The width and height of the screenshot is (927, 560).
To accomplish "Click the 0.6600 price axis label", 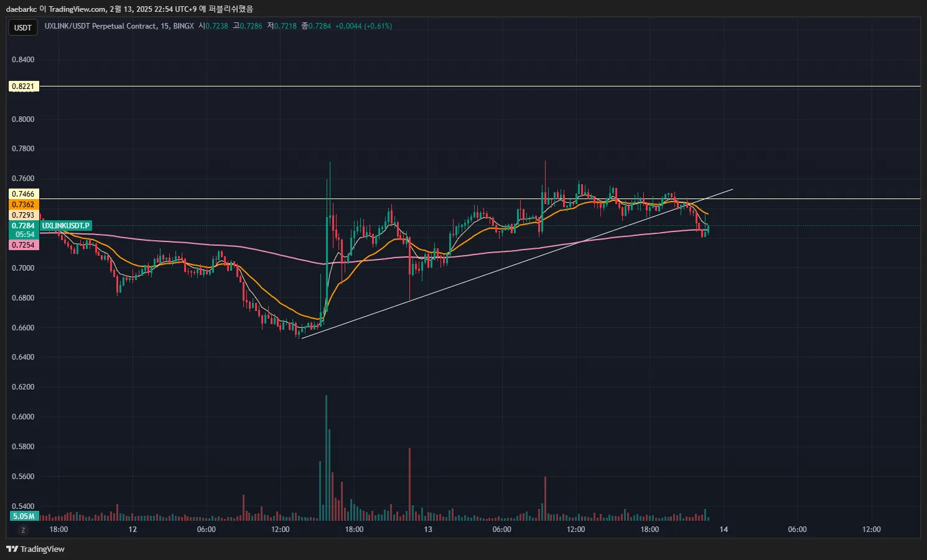I will (23, 328).
